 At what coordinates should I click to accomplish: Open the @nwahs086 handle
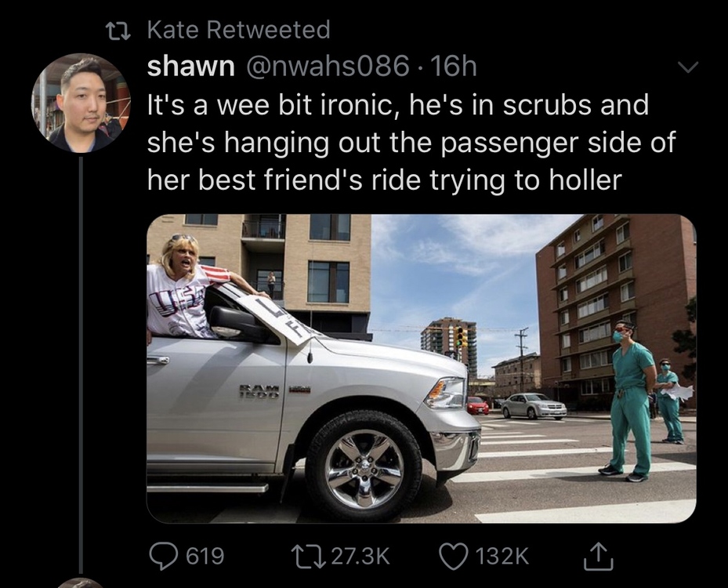click(326, 67)
